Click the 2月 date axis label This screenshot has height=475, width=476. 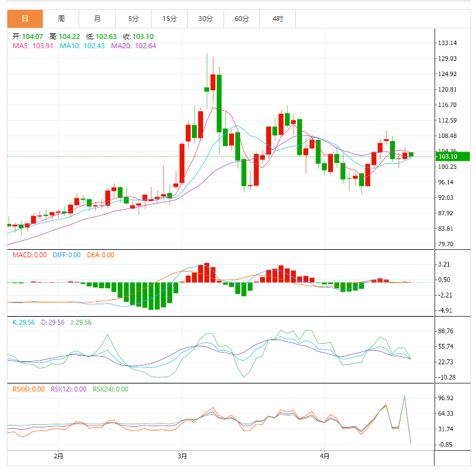pyautogui.click(x=59, y=456)
